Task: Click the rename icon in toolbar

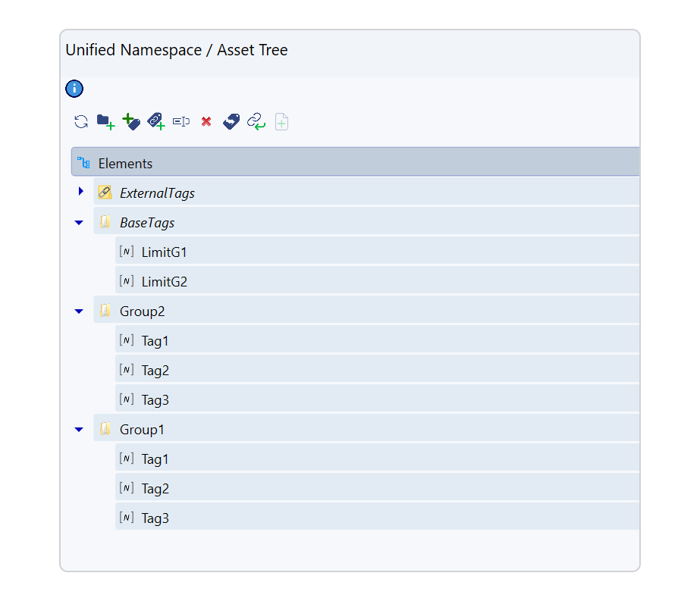Action: tap(181, 121)
